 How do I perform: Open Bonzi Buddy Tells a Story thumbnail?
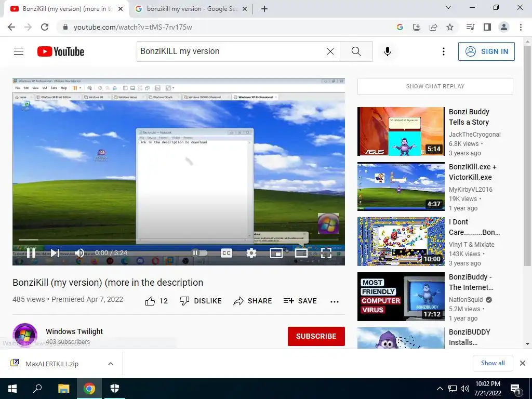pyautogui.click(x=401, y=131)
